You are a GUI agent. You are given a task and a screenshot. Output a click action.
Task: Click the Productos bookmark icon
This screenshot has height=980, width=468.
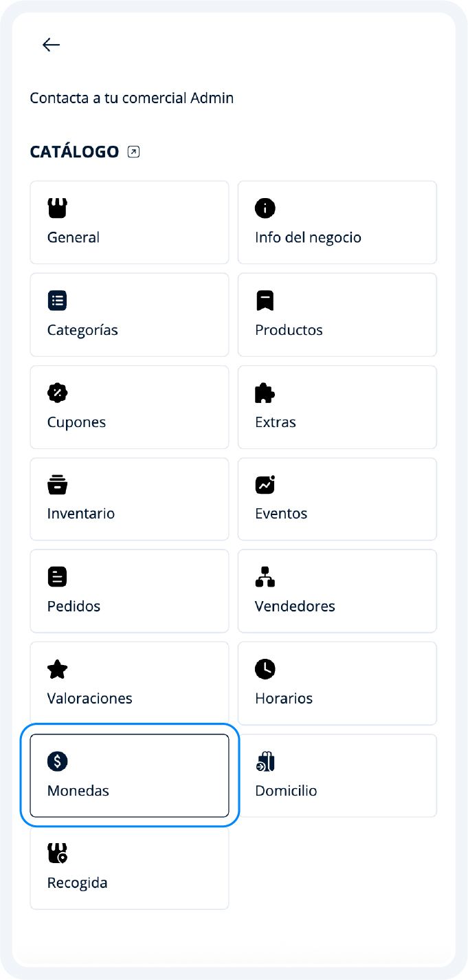[x=265, y=301]
